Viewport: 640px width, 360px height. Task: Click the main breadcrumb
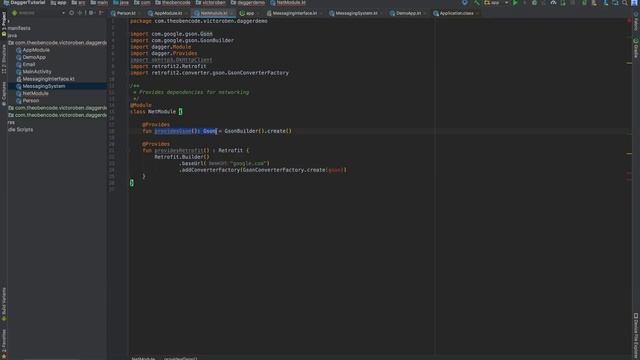pyautogui.click(x=99, y=3)
